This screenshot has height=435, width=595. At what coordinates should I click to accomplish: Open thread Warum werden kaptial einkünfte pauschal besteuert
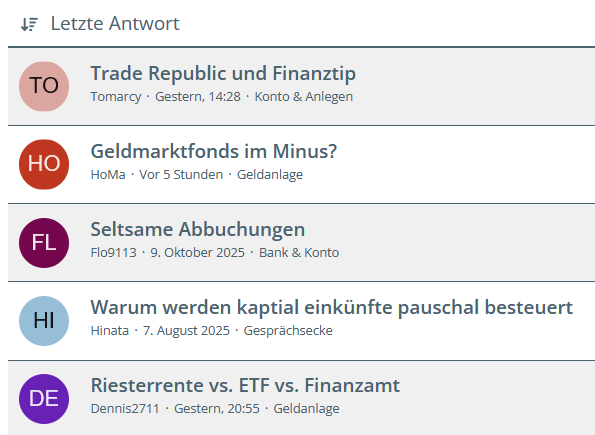tap(332, 307)
